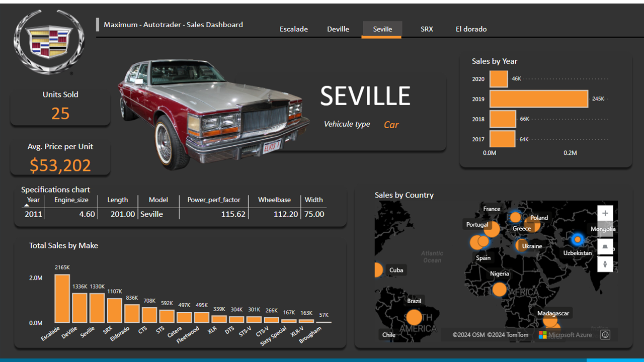Select the Escalade bar in Total Sales by Make

tap(62, 299)
